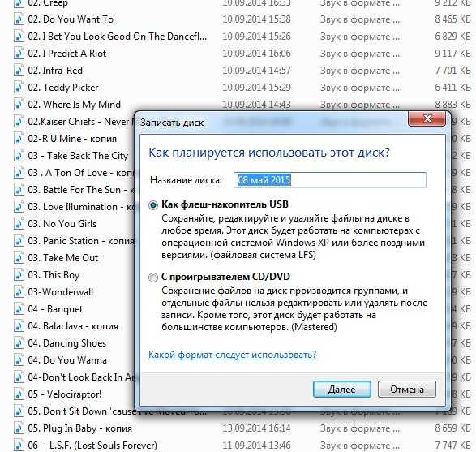Select the file 02. Where Is My Mind
The image size is (476, 452).
coord(242,105)
